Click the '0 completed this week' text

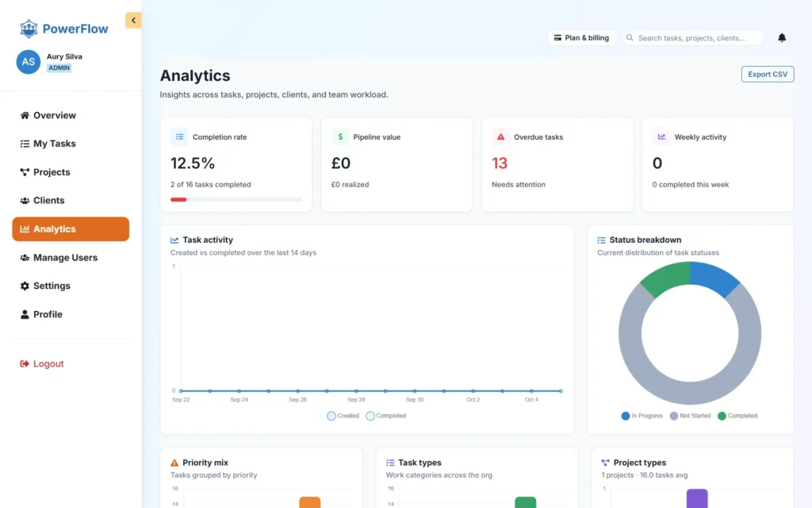[x=691, y=184]
